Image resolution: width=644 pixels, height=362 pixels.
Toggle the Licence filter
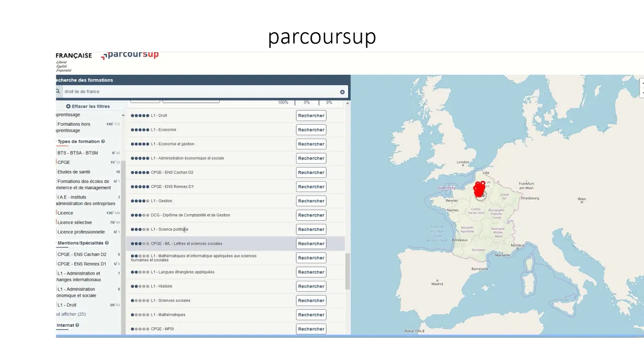point(65,213)
